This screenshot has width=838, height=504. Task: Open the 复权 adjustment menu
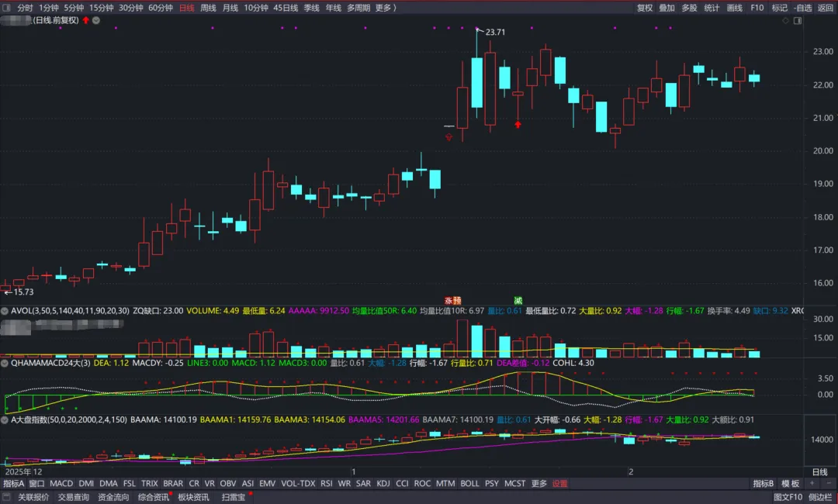pyautogui.click(x=645, y=8)
